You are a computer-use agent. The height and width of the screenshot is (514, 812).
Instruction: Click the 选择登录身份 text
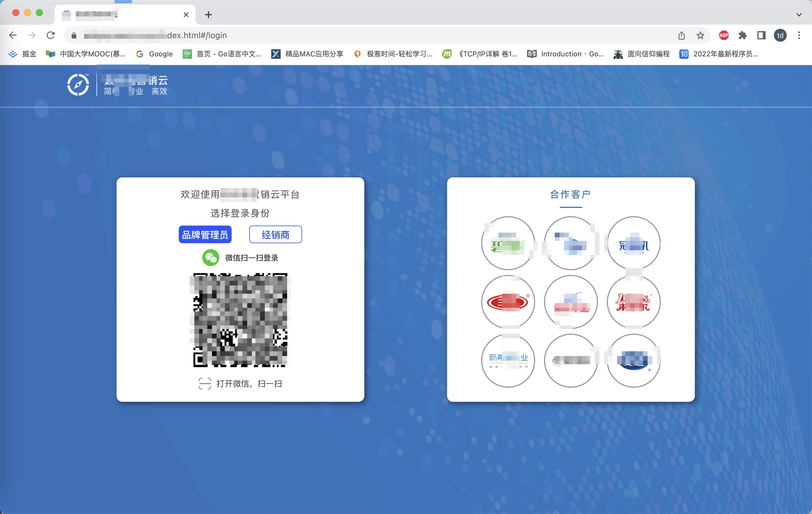point(240,213)
